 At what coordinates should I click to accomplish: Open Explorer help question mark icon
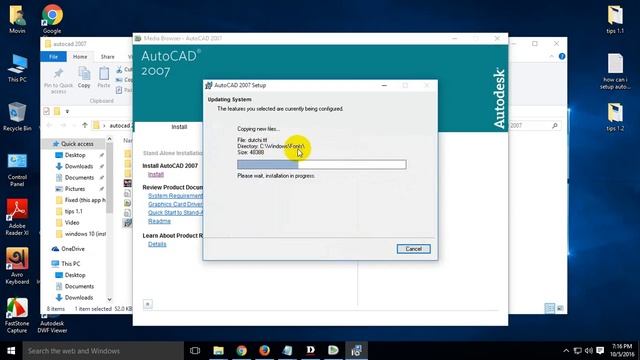tap(562, 56)
